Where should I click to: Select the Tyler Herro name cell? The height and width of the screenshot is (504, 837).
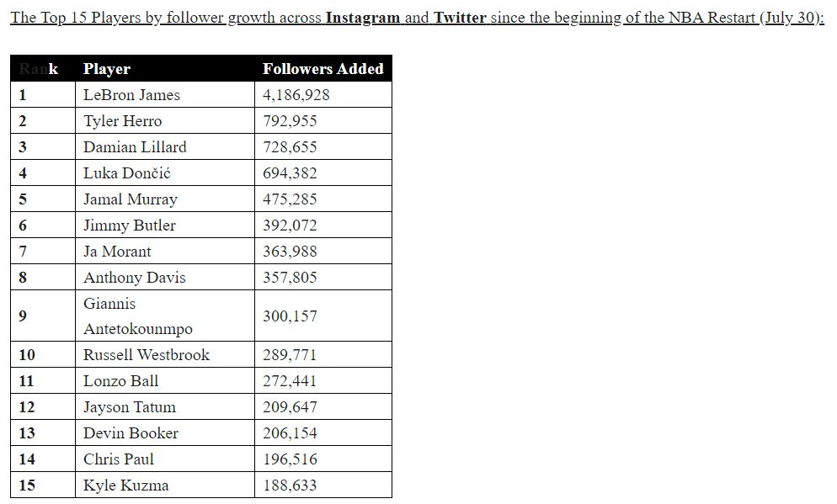point(122,121)
